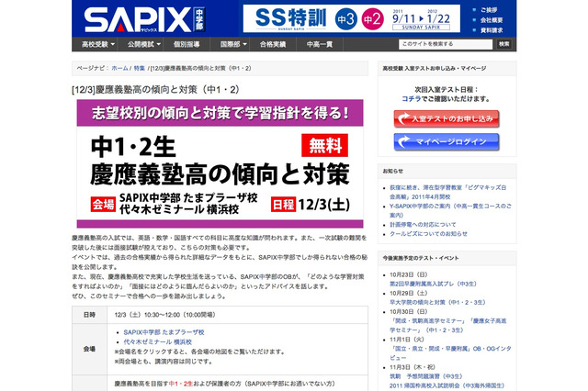Click the 今後実施予定のテスト・イベント section header

pyautogui.click(x=447, y=258)
